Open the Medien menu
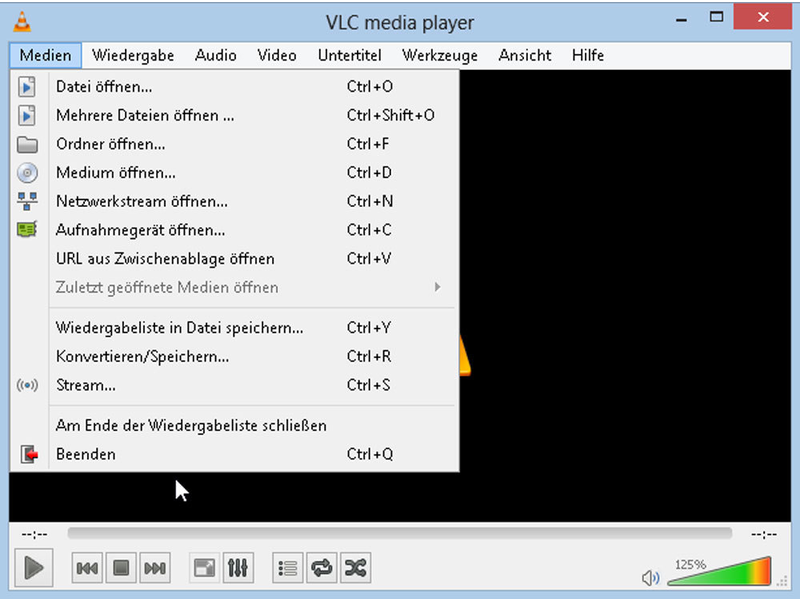Screen dimensions: 800x600 point(45,55)
